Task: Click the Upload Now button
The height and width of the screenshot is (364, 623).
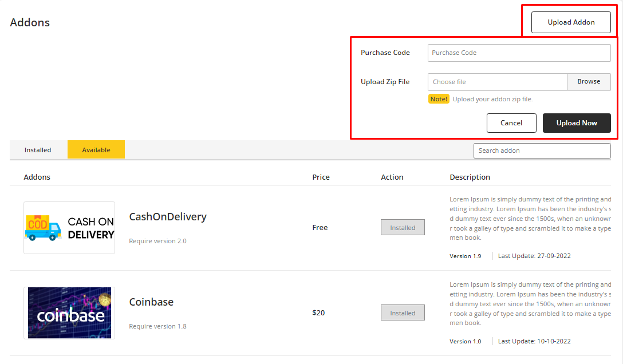Action: [x=576, y=123]
